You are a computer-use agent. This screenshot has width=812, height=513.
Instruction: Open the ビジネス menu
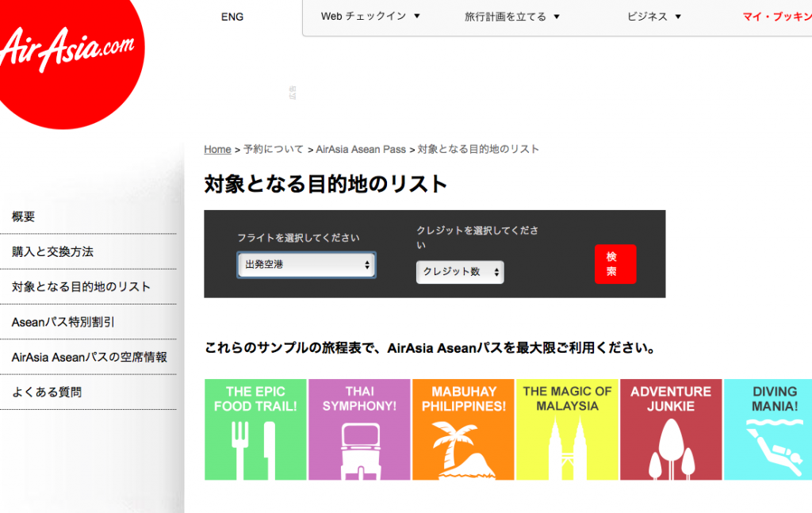pos(653,16)
